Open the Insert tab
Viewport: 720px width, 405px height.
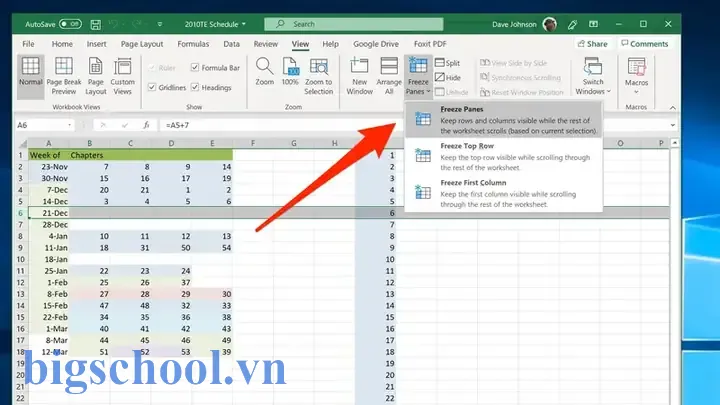(x=96, y=44)
